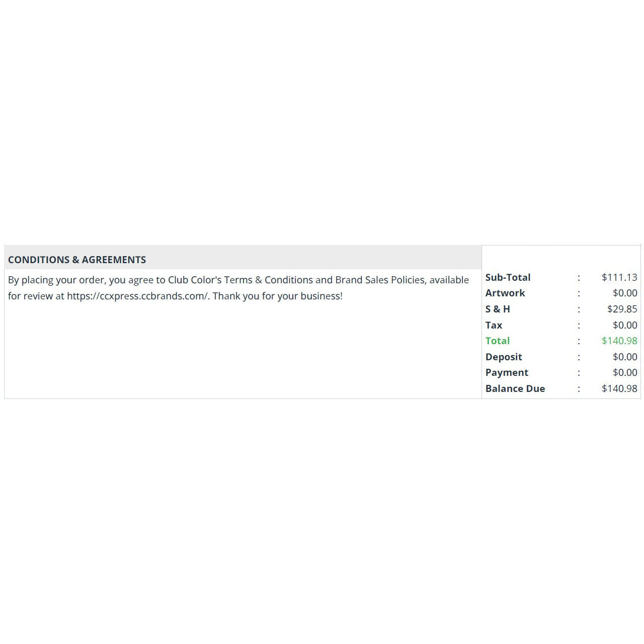This screenshot has width=644, height=644.
Task: Click the Balance Due $140.98 amount
Action: [619, 388]
